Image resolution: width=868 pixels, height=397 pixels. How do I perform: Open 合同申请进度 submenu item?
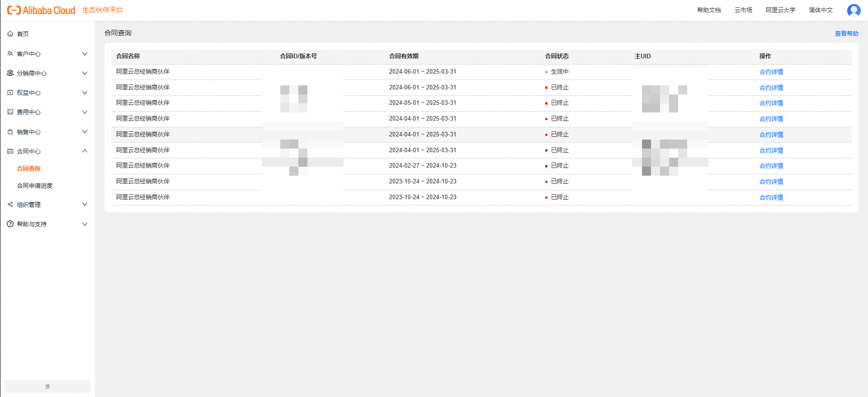tap(35, 186)
